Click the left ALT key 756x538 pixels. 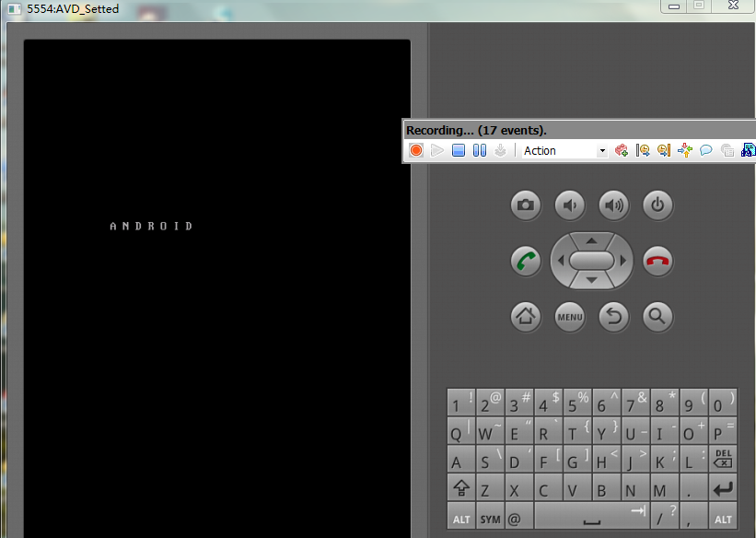(x=461, y=516)
